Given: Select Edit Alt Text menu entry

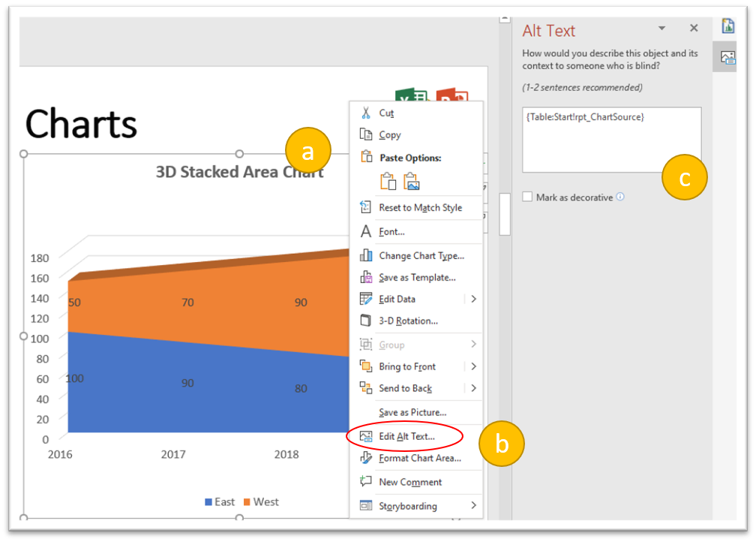Looking at the screenshot, I should [406, 436].
